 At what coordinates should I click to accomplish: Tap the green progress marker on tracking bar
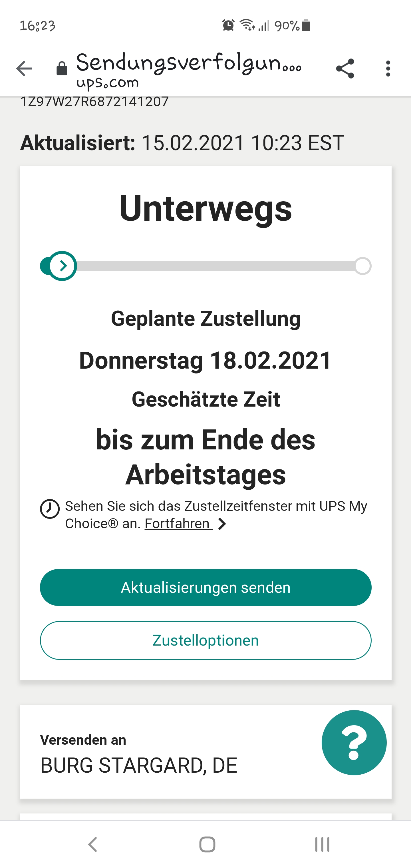tap(62, 266)
